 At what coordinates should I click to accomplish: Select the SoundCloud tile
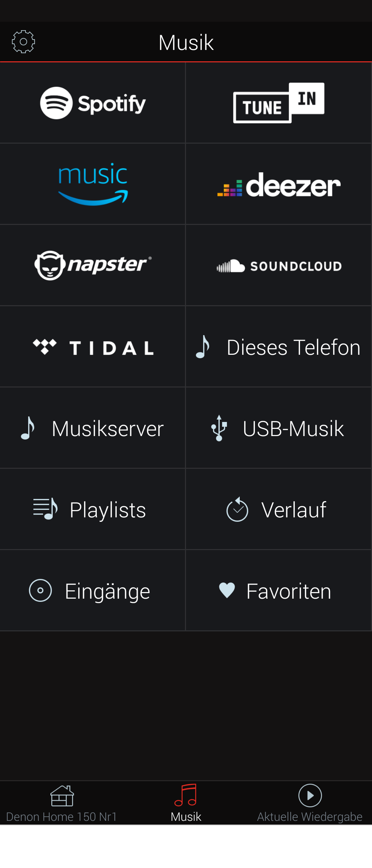pyautogui.click(x=278, y=266)
